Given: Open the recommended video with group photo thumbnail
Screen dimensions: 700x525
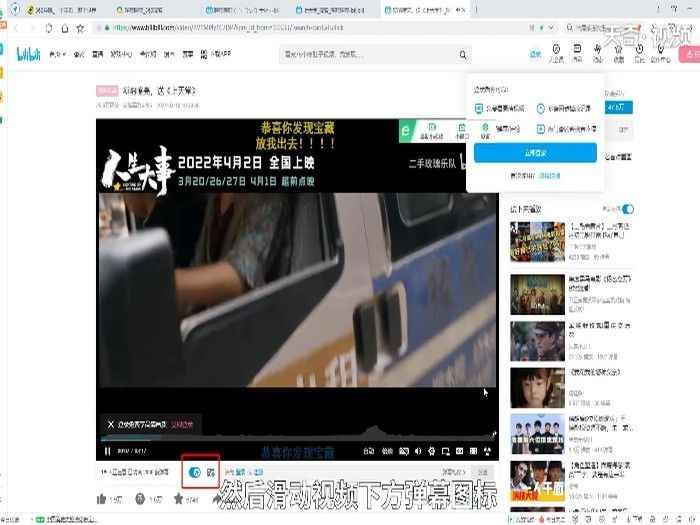Looking at the screenshot, I should click(x=538, y=434).
